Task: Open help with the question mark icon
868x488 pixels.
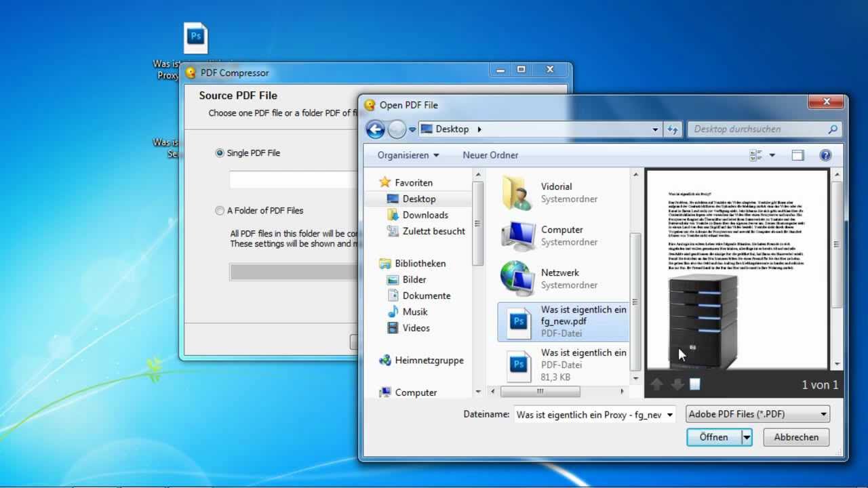Action: 825,155
